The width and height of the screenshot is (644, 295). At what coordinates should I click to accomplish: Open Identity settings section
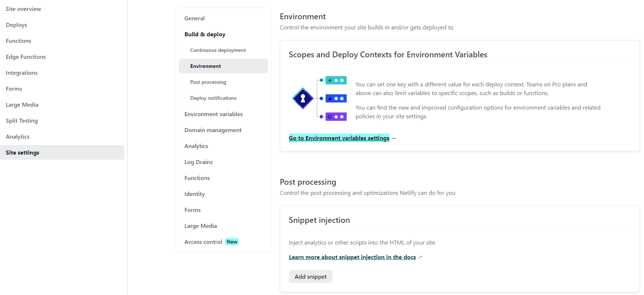(x=194, y=194)
